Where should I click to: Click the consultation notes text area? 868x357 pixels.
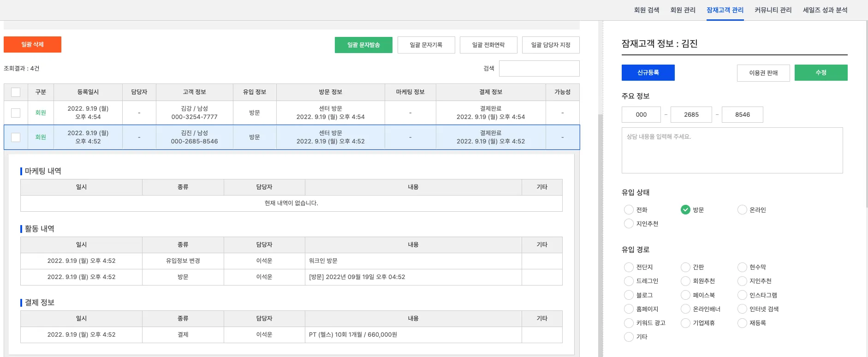[732, 150]
